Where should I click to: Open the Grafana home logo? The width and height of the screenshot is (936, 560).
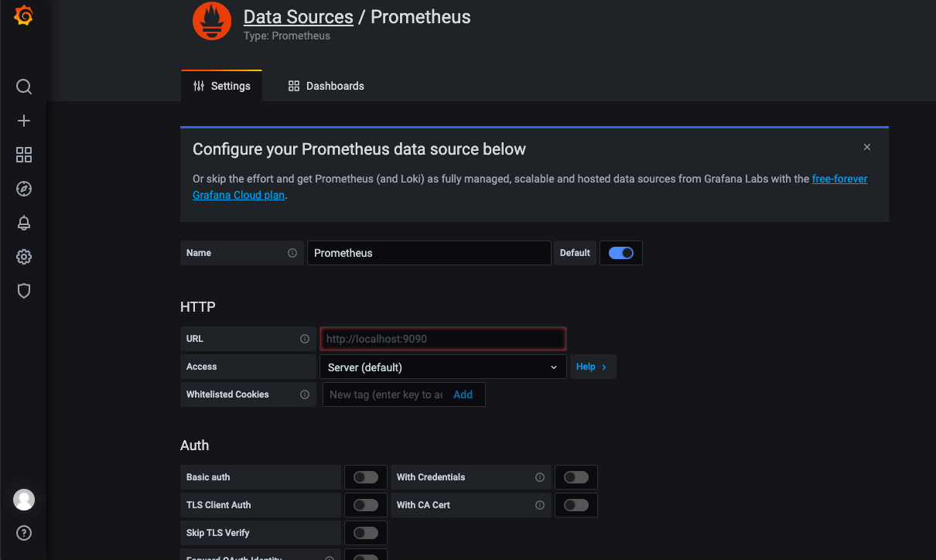pos(23,15)
